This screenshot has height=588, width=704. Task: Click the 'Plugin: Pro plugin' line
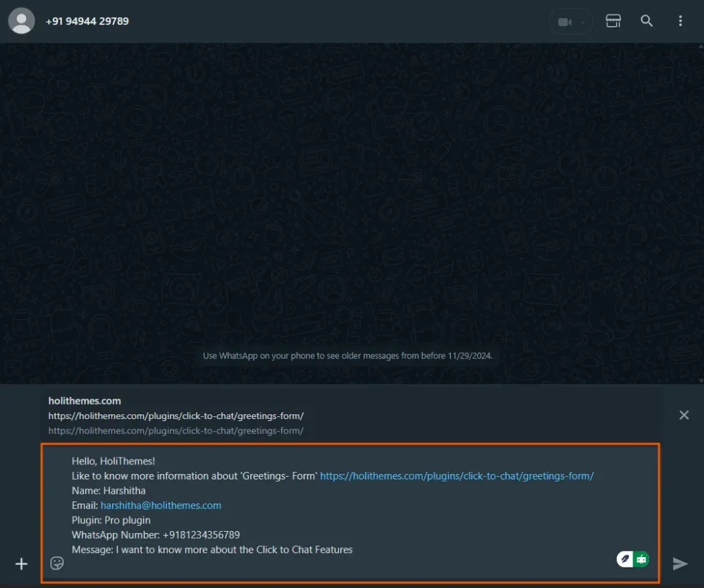[111, 520]
